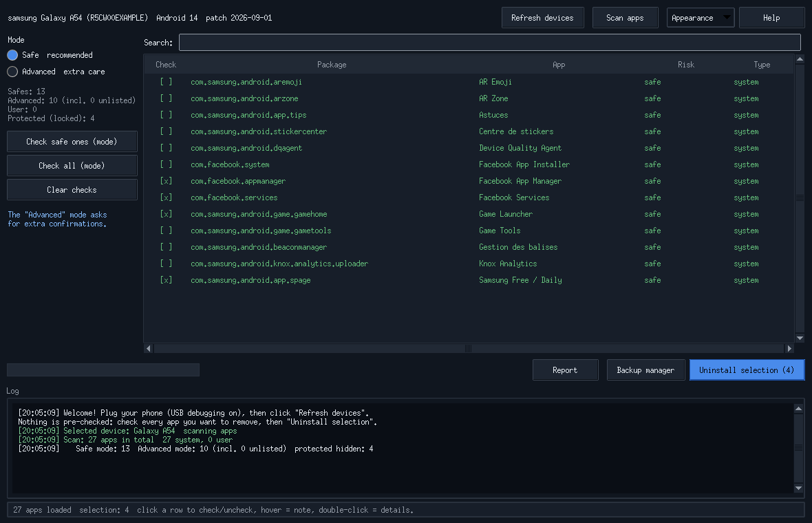
Task: Click the Refresh devices button
Action: coord(542,18)
